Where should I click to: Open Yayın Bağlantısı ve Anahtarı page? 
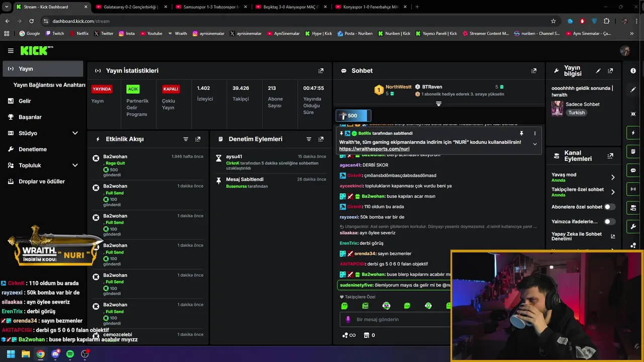49,85
